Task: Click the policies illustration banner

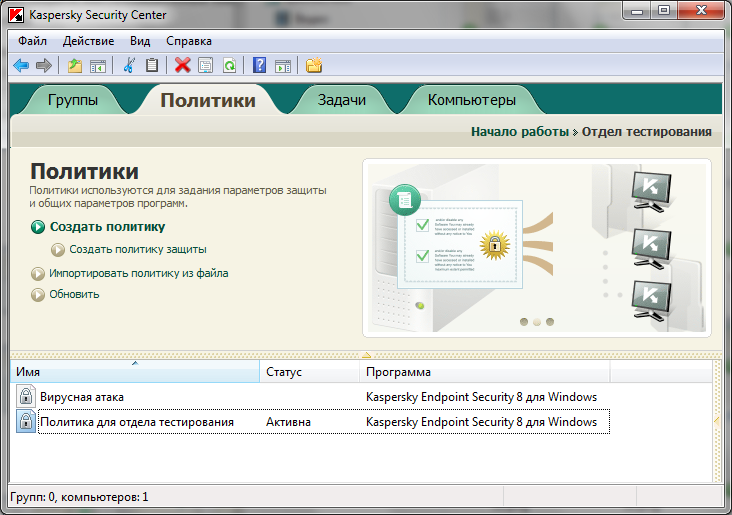Action: pyautogui.click(x=537, y=248)
